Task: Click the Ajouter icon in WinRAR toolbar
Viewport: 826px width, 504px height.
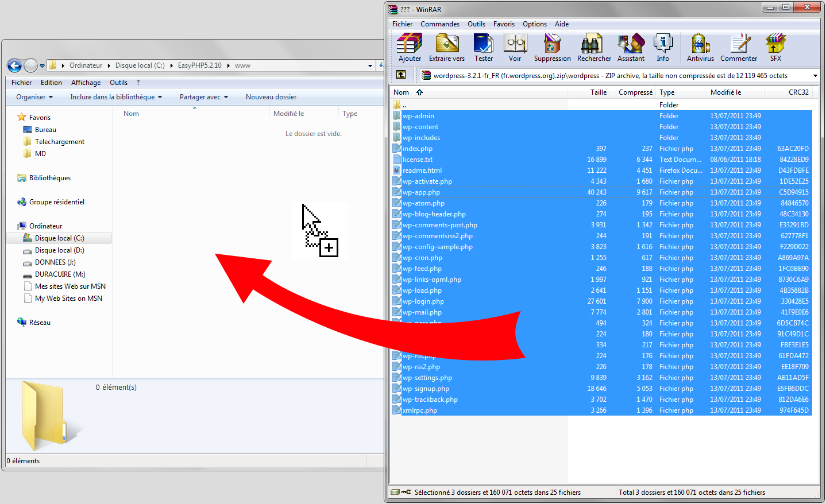Action: (x=410, y=47)
